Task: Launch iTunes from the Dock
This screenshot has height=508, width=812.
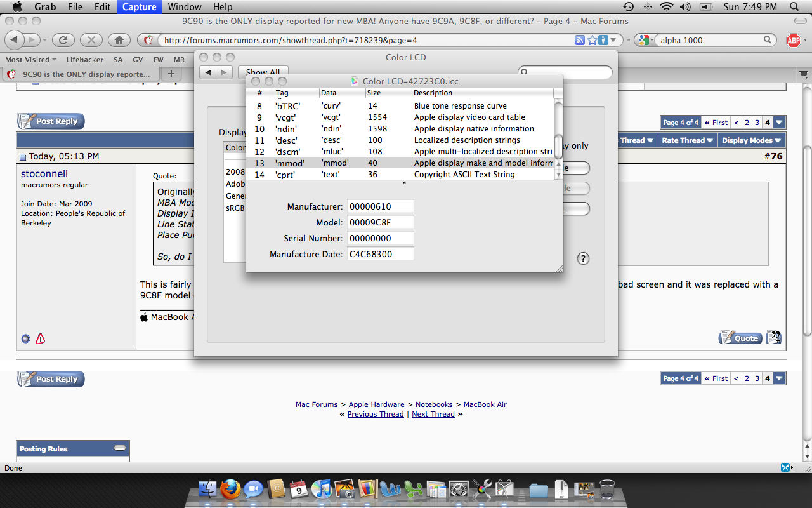Action: click(x=322, y=489)
